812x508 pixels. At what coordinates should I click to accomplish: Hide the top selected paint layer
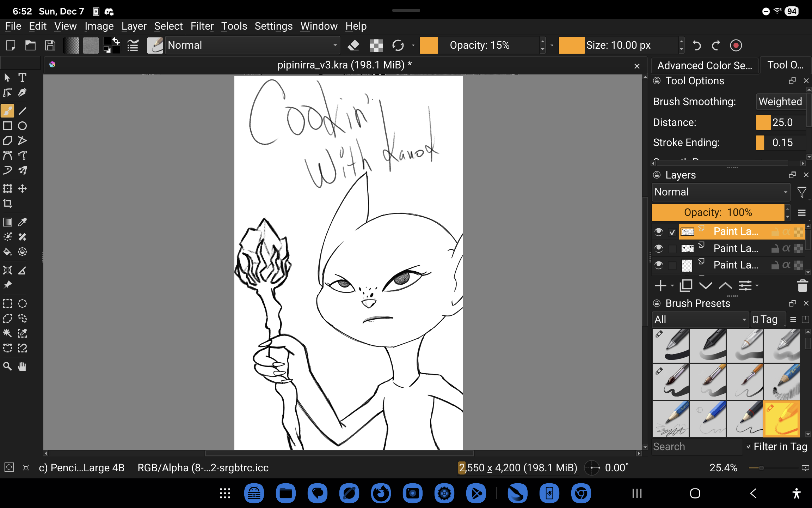(x=658, y=232)
